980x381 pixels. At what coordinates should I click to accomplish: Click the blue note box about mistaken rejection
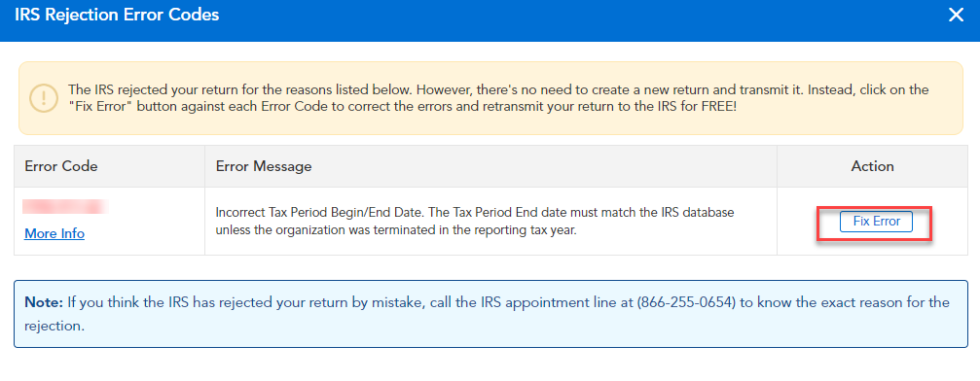click(490, 314)
